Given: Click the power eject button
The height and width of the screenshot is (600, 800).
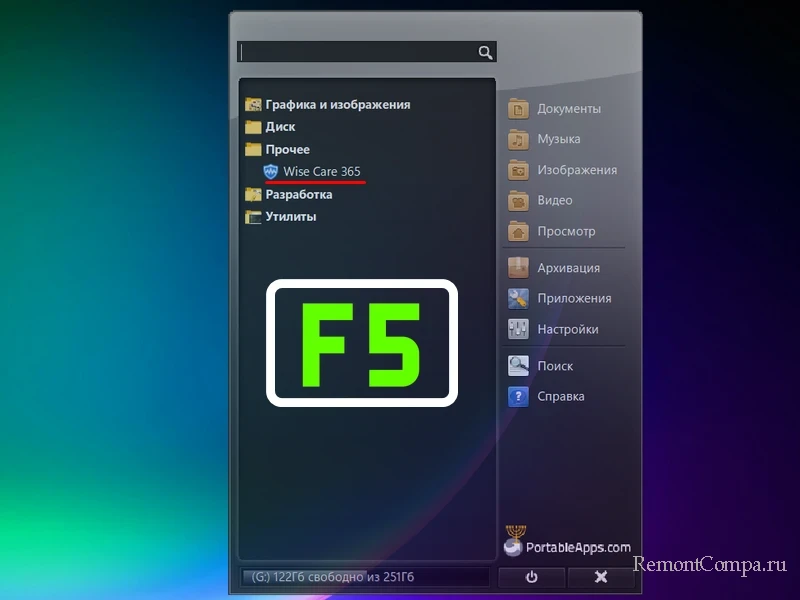Looking at the screenshot, I should click(531, 577).
